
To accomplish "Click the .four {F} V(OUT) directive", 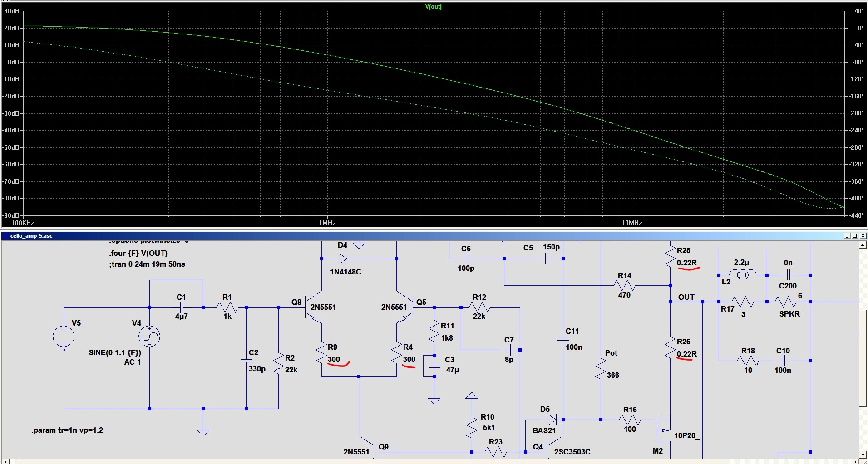I will click(138, 253).
